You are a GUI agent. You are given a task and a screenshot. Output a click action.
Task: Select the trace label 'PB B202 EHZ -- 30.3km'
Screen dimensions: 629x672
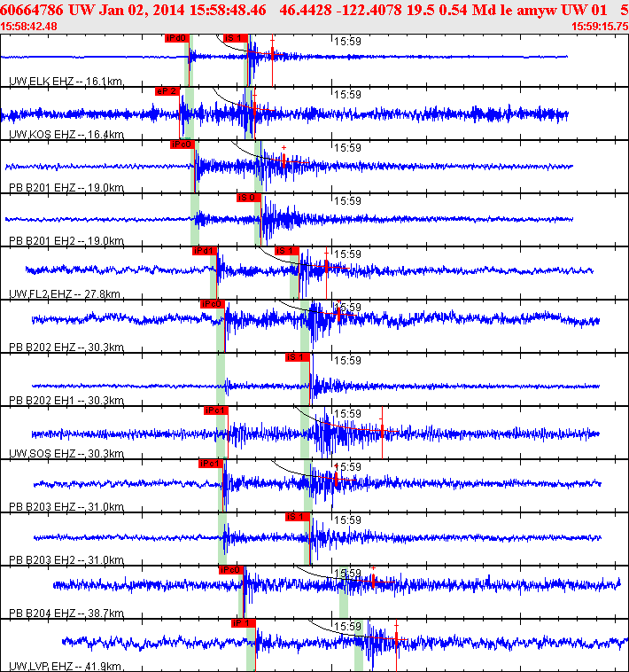click(66, 347)
